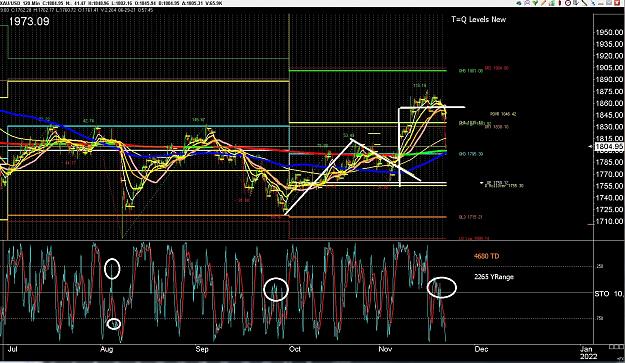
Task: Click the green checkmark icon in top toolbar
Action: 535,3
